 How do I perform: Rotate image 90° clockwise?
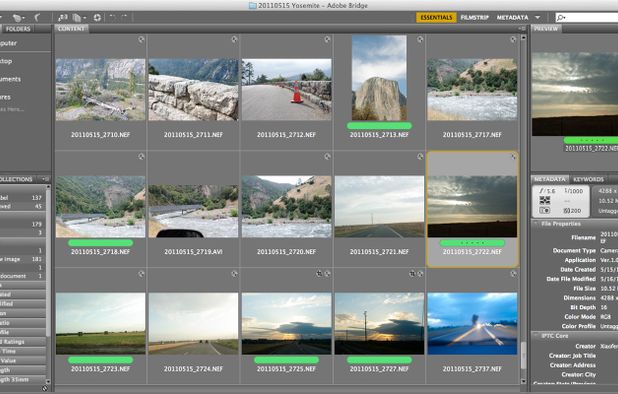(x=124, y=17)
